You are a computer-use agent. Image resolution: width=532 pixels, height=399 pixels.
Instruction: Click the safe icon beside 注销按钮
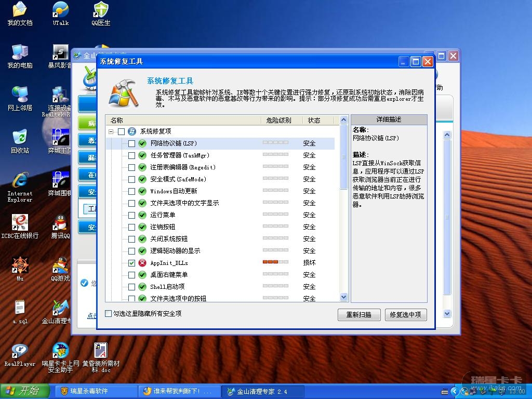142,227
